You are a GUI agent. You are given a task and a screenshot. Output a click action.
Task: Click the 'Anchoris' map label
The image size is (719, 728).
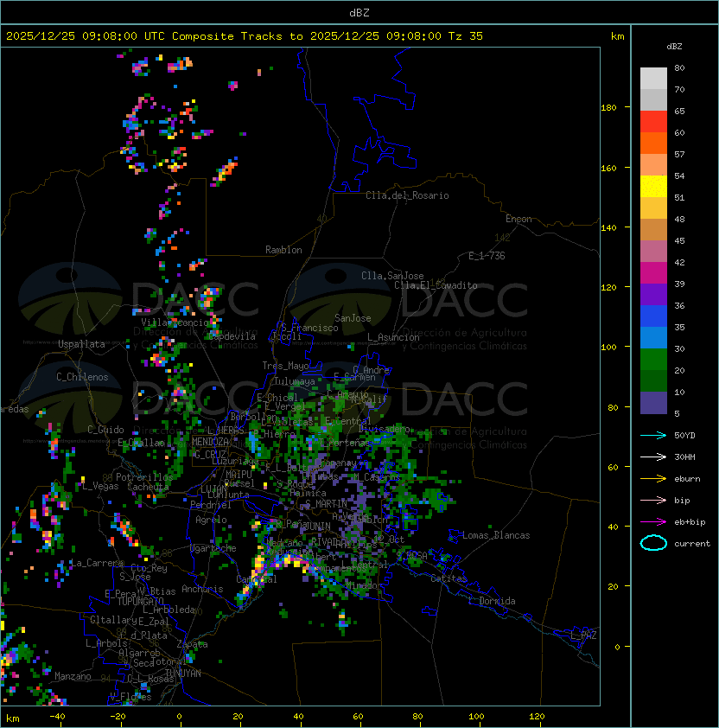(x=202, y=589)
